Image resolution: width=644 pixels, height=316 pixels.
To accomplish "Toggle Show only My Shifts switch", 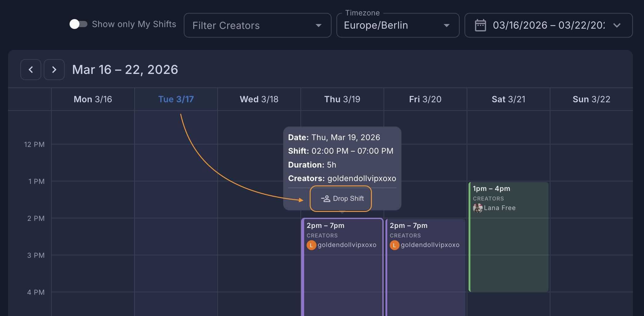I will click(x=78, y=24).
